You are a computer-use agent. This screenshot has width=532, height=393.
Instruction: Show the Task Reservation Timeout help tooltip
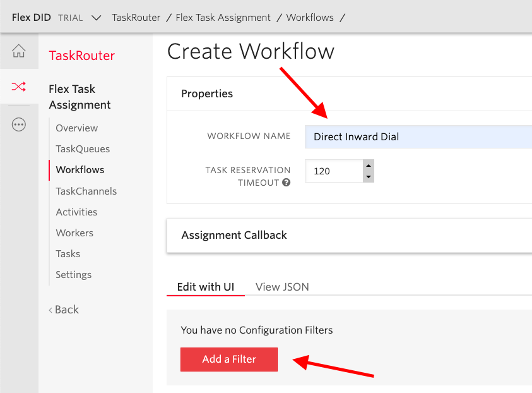(x=287, y=183)
